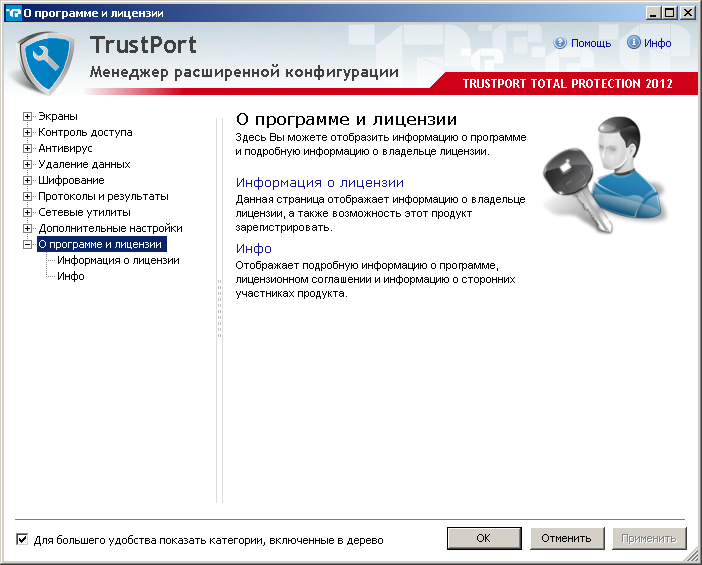The image size is (702, 565).
Task: Close the configuration manager window
Action: tap(688, 13)
